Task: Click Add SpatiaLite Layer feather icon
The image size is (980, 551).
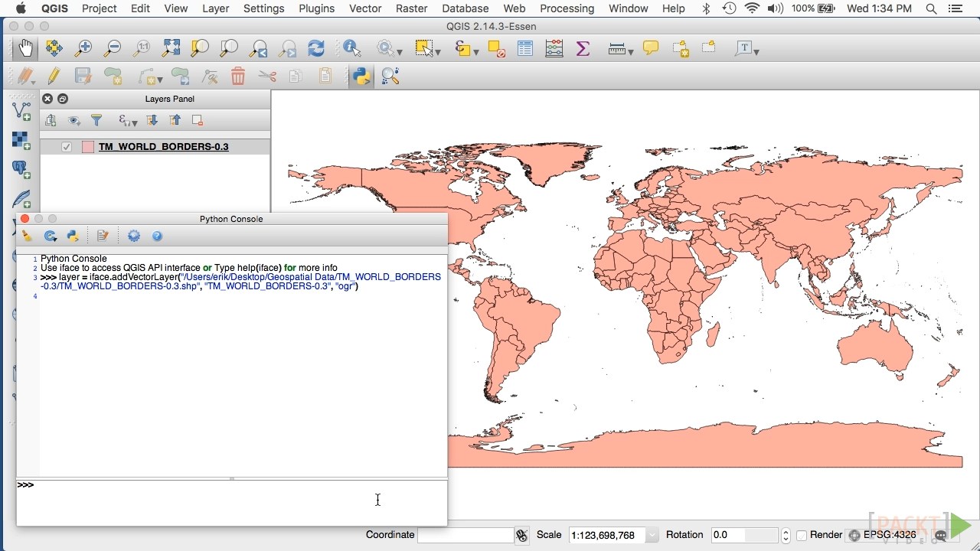Action: coord(21,199)
